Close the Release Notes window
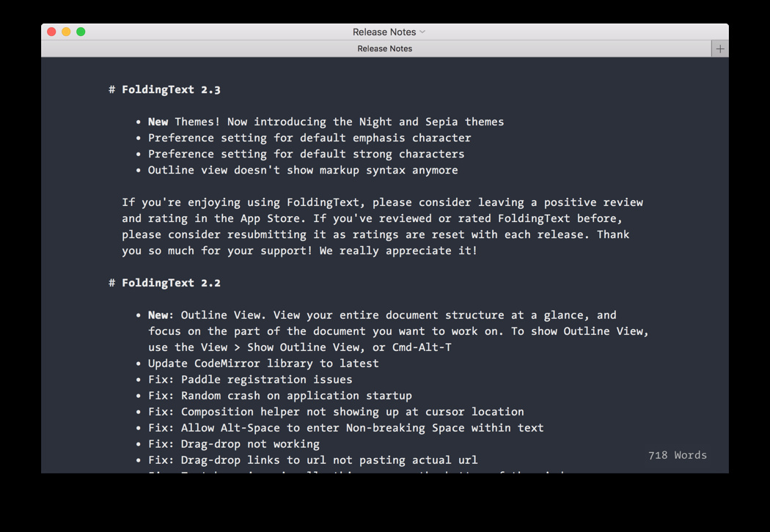This screenshot has width=770, height=532. [x=51, y=32]
